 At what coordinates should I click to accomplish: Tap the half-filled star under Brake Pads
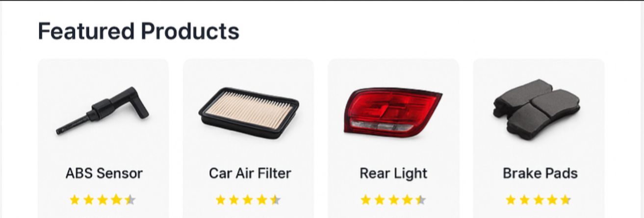pyautogui.click(x=566, y=200)
